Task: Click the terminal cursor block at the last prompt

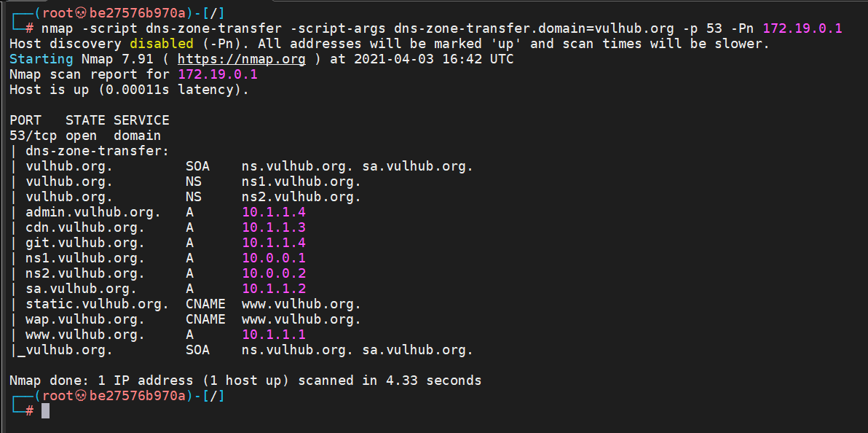Action: point(45,410)
